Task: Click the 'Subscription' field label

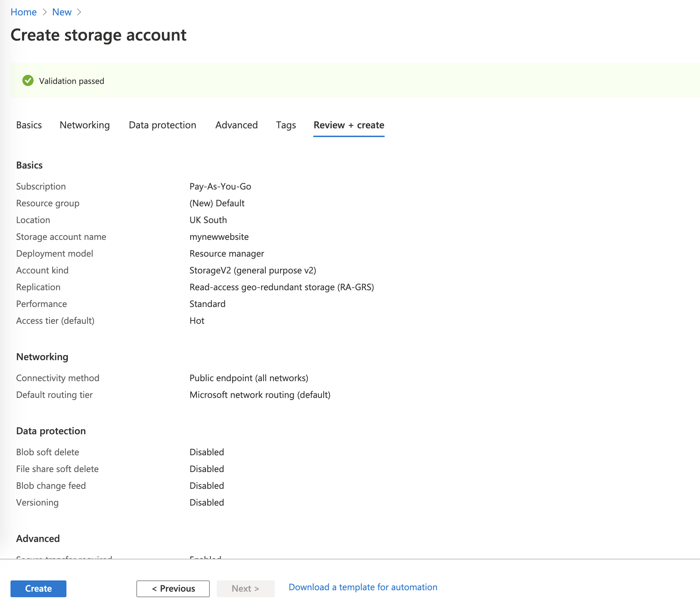Action: pos(41,186)
